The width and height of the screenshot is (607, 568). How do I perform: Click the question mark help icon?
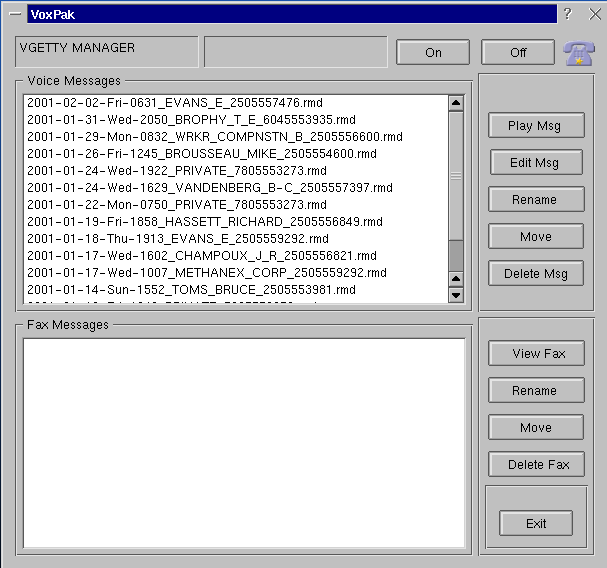pyautogui.click(x=567, y=14)
